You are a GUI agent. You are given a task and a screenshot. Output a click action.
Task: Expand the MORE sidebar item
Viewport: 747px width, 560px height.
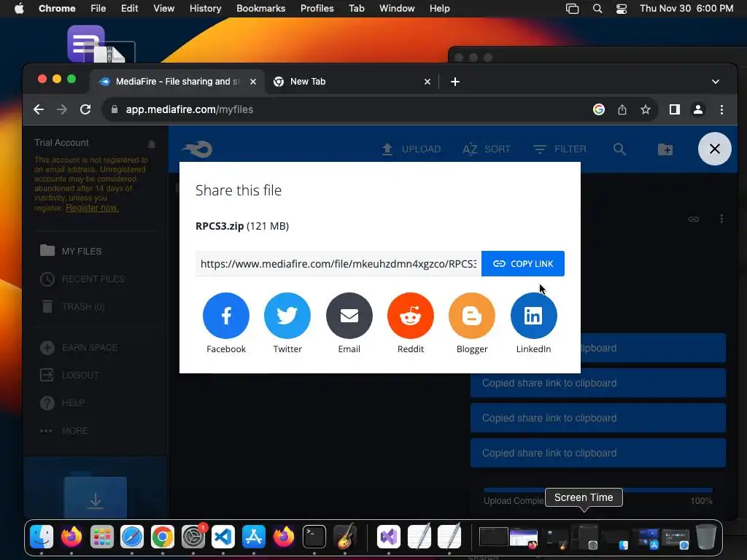pos(64,431)
